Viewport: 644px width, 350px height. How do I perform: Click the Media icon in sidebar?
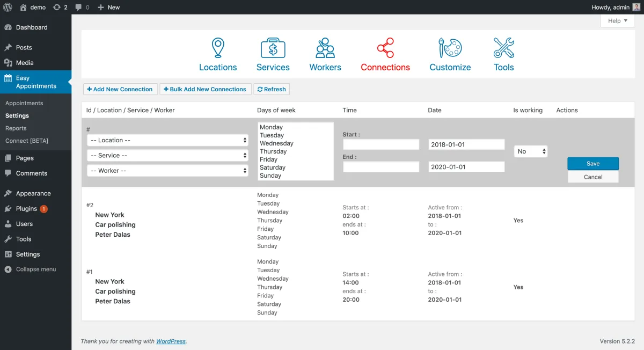[x=8, y=63]
